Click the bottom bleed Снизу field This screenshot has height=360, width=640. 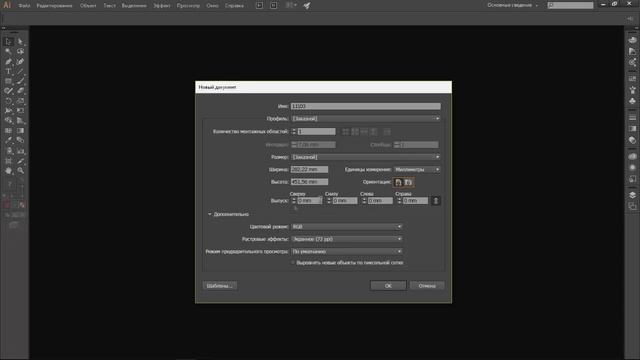pyautogui.click(x=345, y=201)
